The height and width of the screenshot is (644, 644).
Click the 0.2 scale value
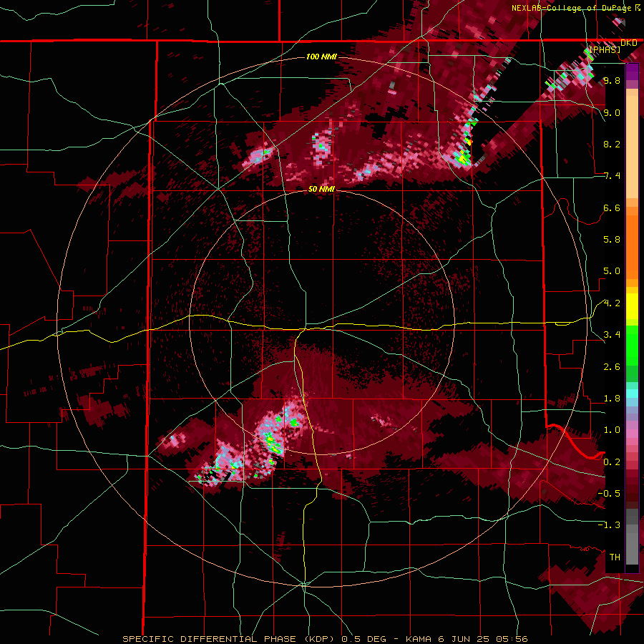click(x=612, y=462)
